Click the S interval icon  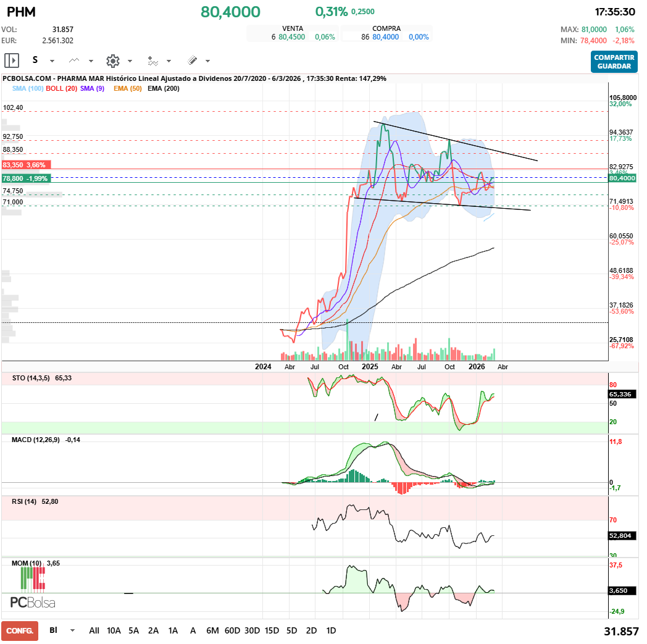(35, 61)
